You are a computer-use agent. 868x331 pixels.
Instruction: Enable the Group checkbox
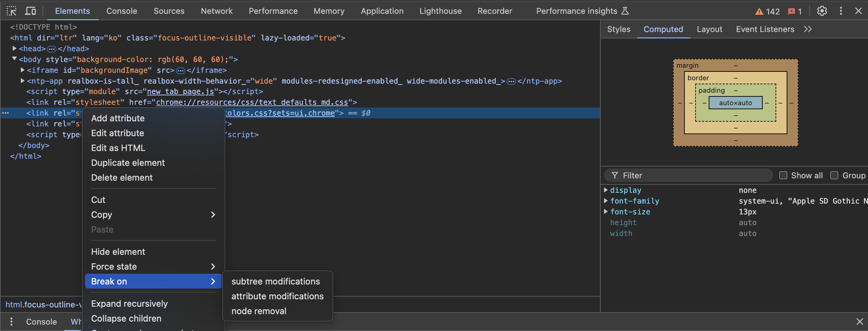click(x=834, y=175)
